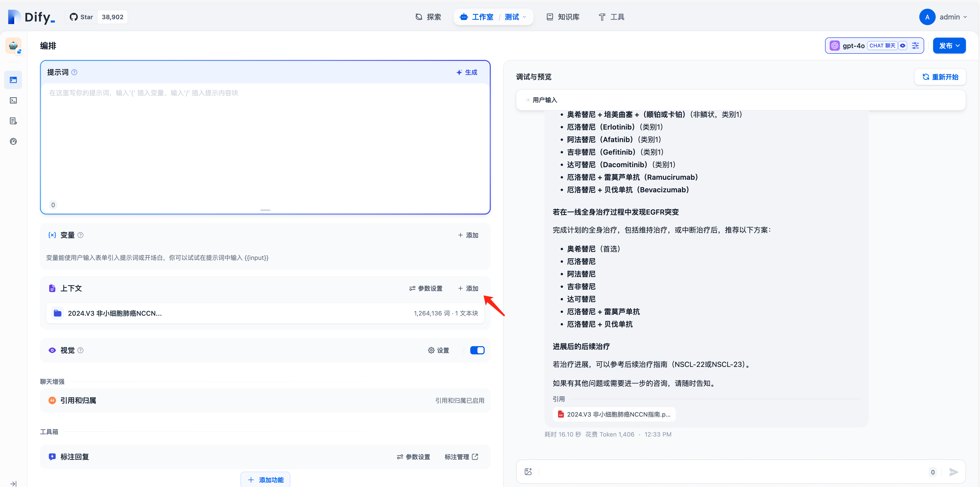Expand the 测试 app dropdown

click(516, 17)
